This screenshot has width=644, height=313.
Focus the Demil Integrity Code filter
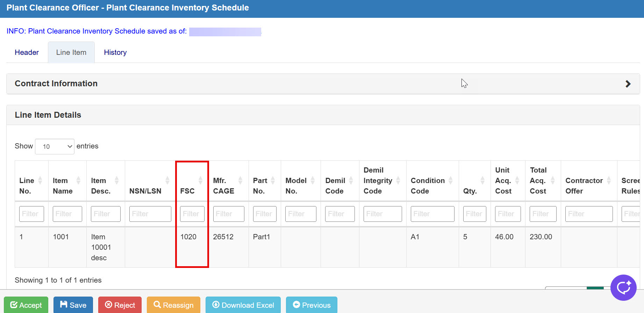pyautogui.click(x=383, y=214)
